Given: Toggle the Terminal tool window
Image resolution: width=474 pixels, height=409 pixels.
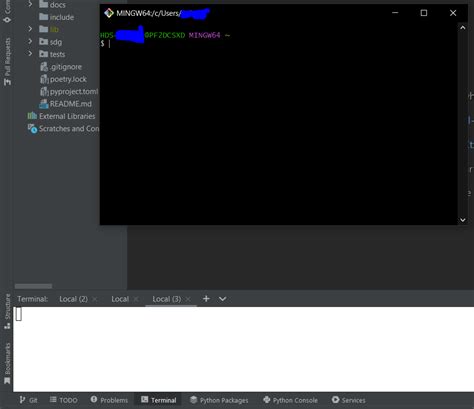Looking at the screenshot, I should 159,400.
